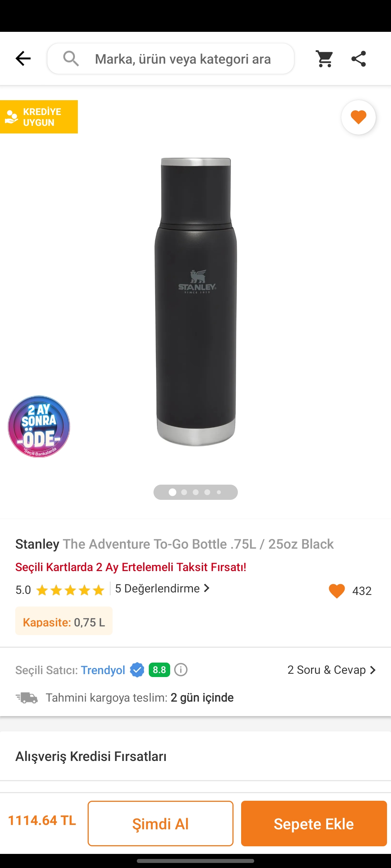391x868 pixels.
Task: Open the shopping cart
Action: [324, 59]
